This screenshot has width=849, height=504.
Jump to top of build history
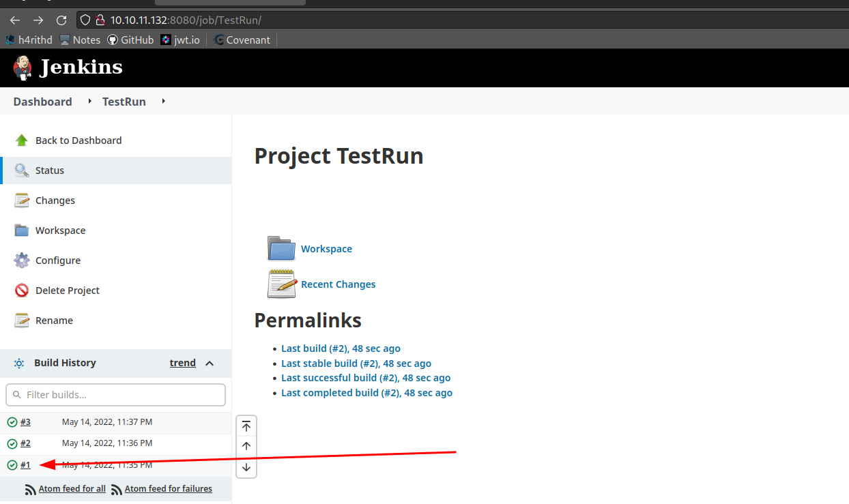click(x=246, y=426)
